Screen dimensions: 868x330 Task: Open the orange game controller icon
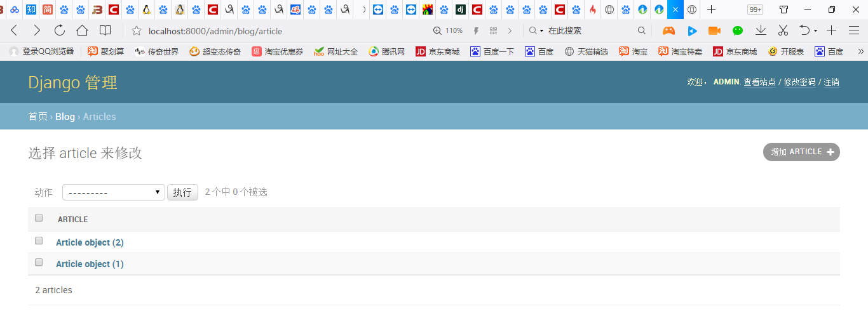(x=668, y=30)
